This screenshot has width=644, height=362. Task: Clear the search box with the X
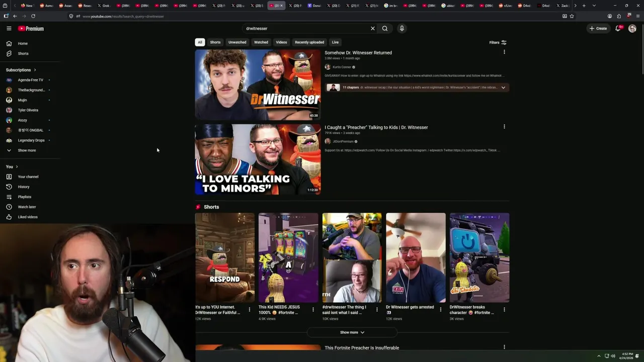coord(373,29)
